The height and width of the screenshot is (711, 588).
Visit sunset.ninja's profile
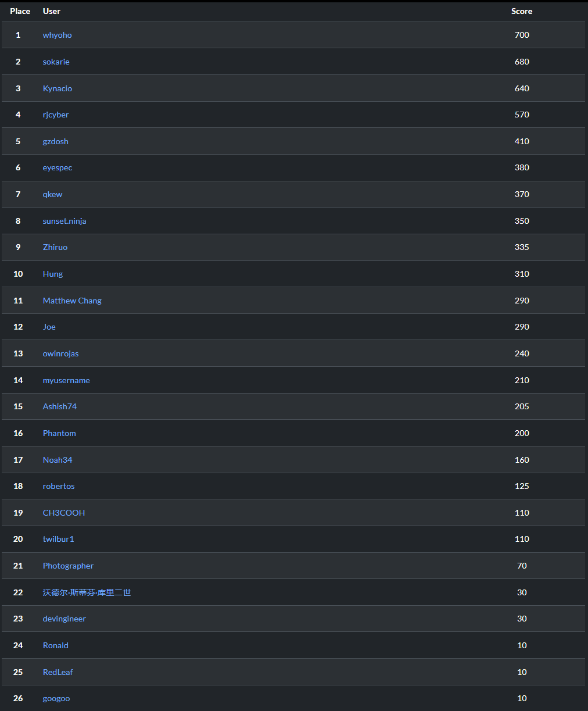(x=64, y=221)
